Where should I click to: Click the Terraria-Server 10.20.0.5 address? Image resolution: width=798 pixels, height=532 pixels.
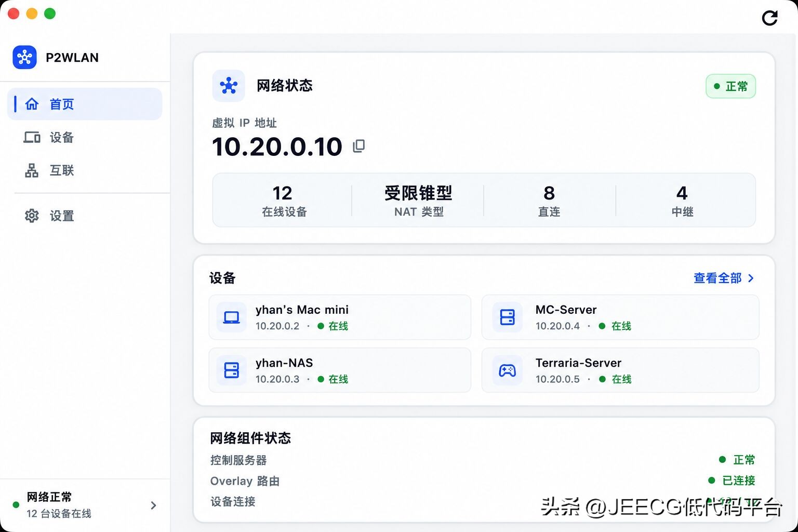(557, 379)
